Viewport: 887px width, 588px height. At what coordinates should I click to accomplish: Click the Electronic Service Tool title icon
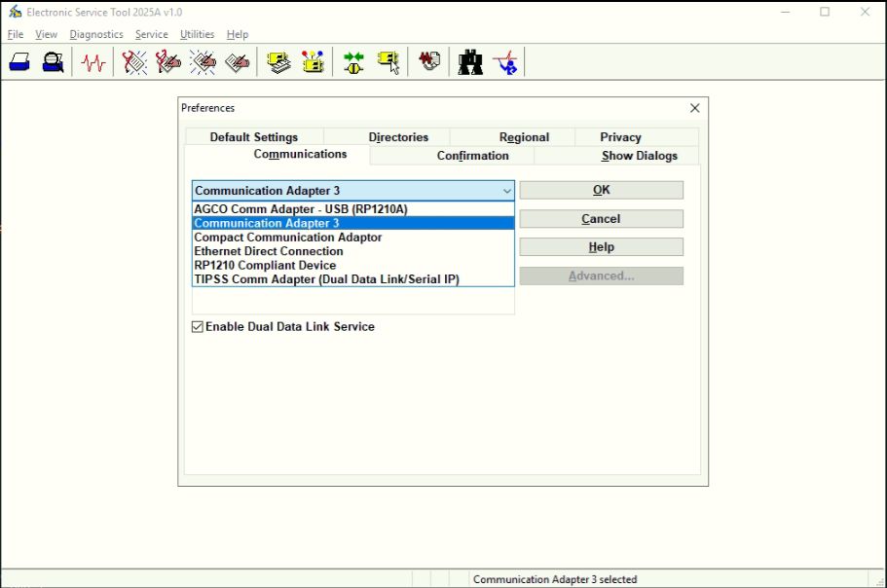(16, 12)
